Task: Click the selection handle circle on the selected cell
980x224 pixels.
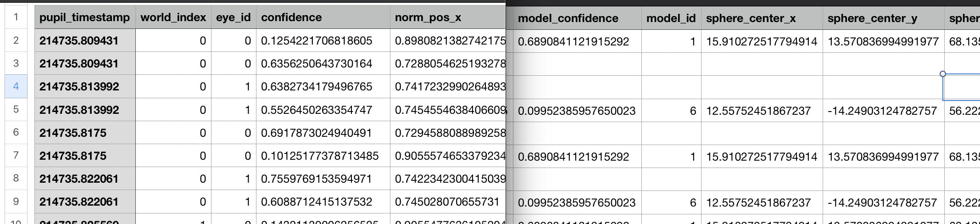Action: pos(943,74)
